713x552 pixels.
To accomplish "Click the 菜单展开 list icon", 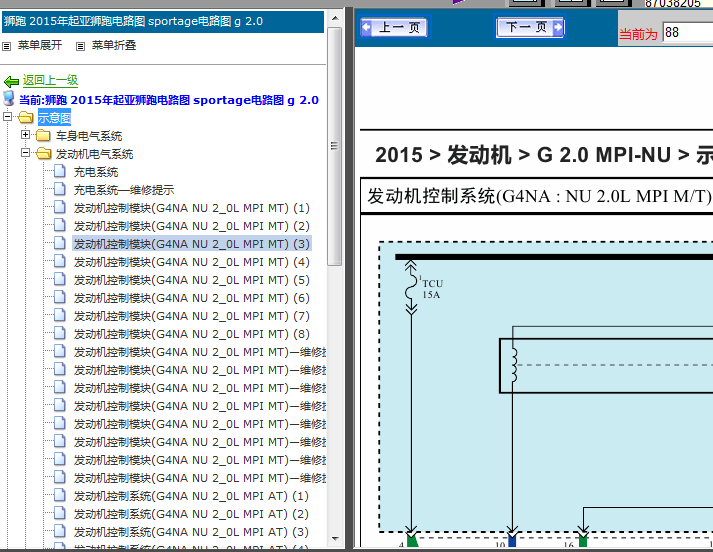I will tap(7, 46).
